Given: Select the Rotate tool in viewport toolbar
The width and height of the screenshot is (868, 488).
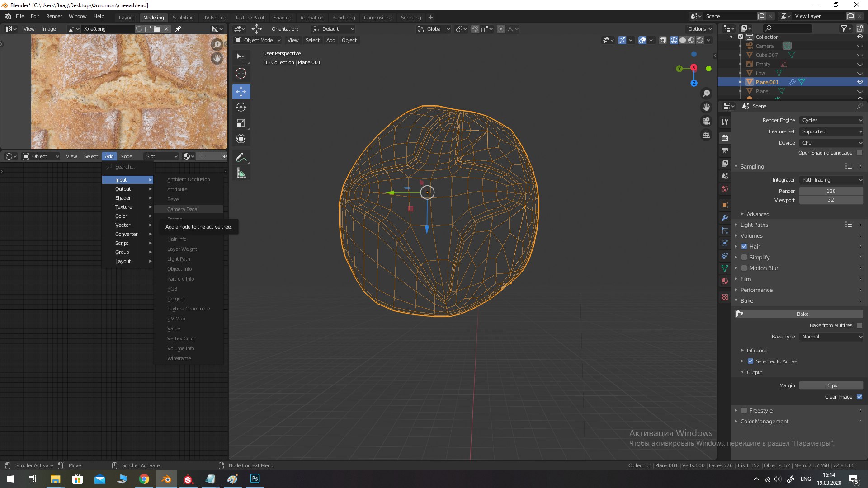Looking at the screenshot, I should coord(241,107).
